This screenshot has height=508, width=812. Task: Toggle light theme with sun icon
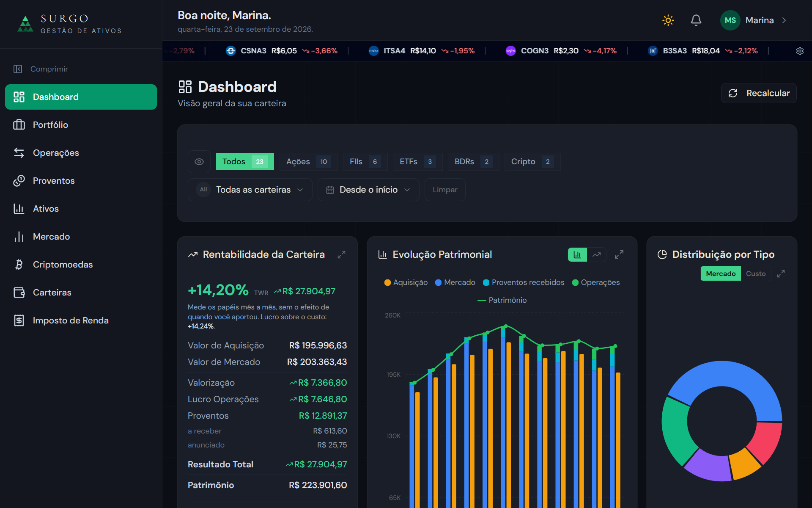coord(668,20)
